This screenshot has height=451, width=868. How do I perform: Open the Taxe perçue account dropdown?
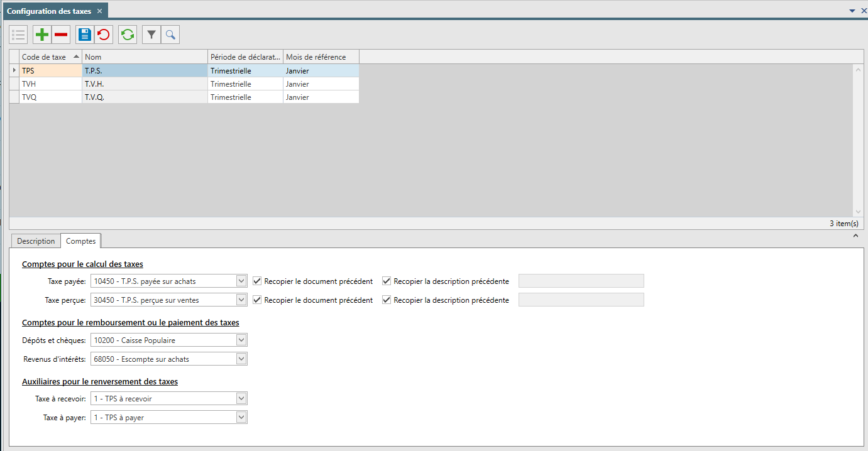point(241,300)
